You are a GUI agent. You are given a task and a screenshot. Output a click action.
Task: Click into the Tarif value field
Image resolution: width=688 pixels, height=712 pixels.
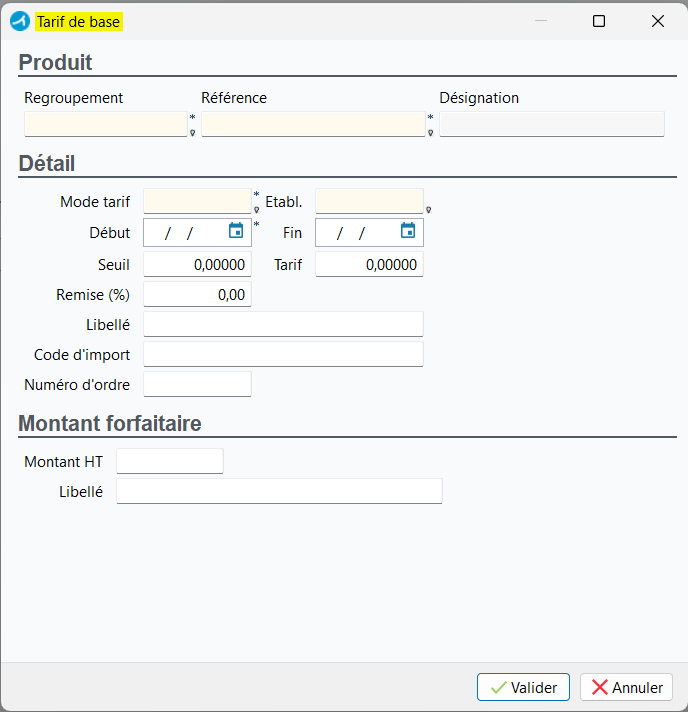click(x=369, y=264)
